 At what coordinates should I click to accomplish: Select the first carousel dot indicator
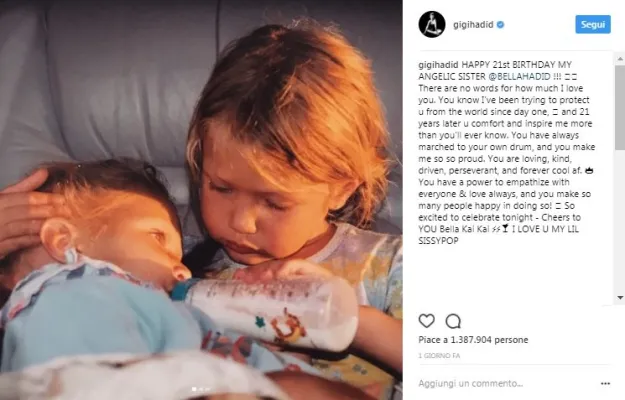194,389
